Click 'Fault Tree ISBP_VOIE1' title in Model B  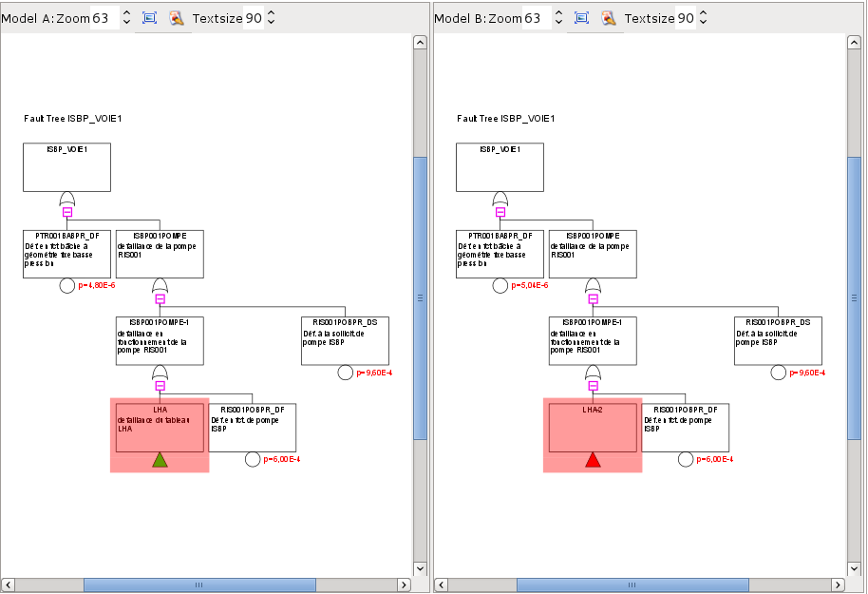505,119
